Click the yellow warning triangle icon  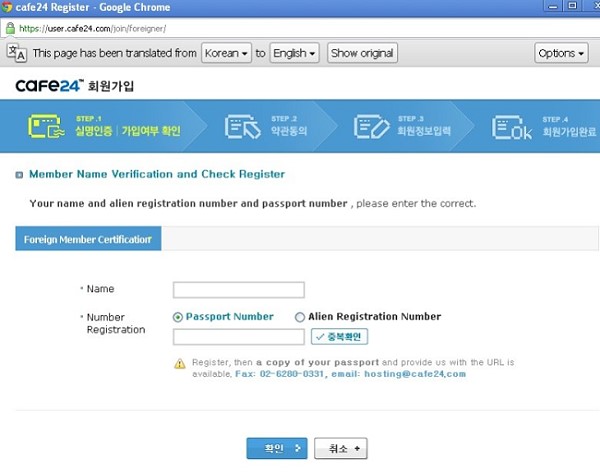(x=180, y=364)
